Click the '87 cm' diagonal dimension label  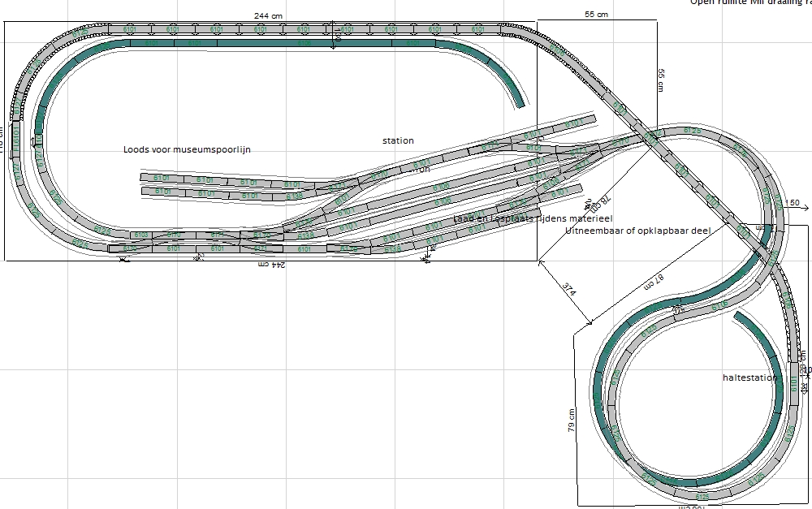coord(654,282)
